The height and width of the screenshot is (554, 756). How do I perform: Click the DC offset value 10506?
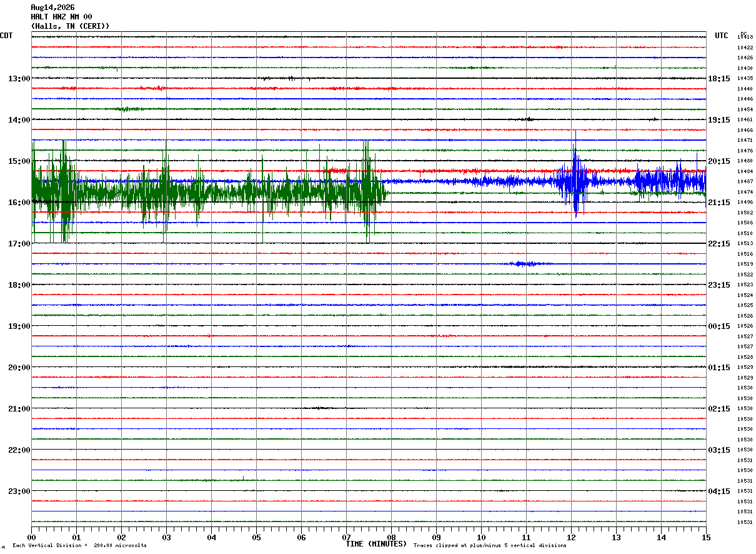[745, 223]
